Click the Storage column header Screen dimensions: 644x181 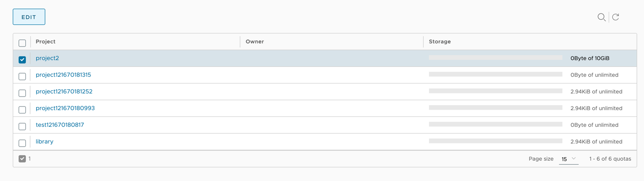[x=440, y=42]
